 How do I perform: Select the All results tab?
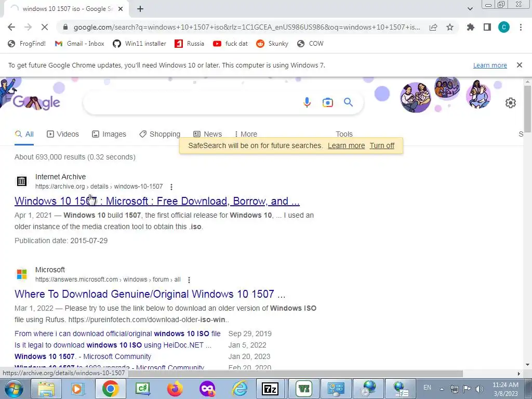click(24, 134)
